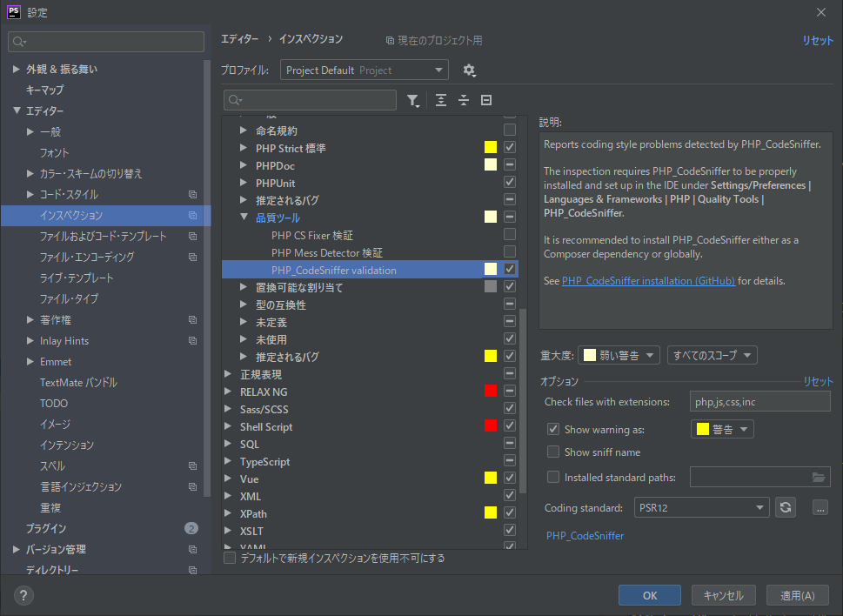The height and width of the screenshot is (616, 843).
Task: Select キーマップ in the settings tree
Action: (45, 90)
